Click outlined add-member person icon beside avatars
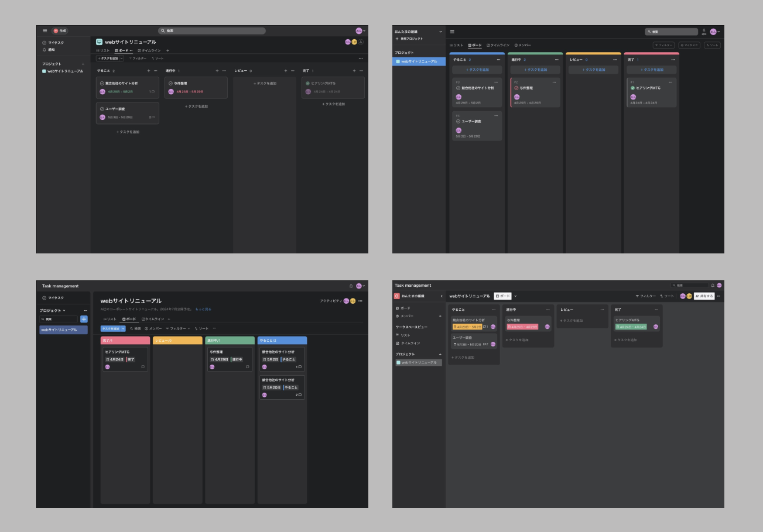The width and height of the screenshot is (763, 532). 361,42
